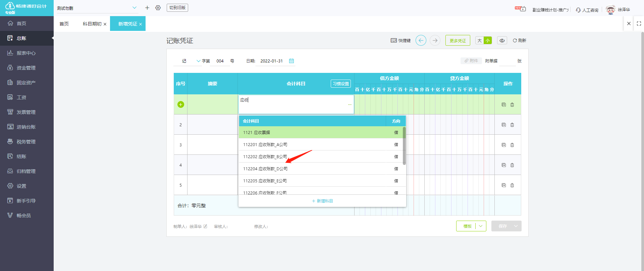
Task: Click the 更多凭证 button
Action: pyautogui.click(x=458, y=40)
